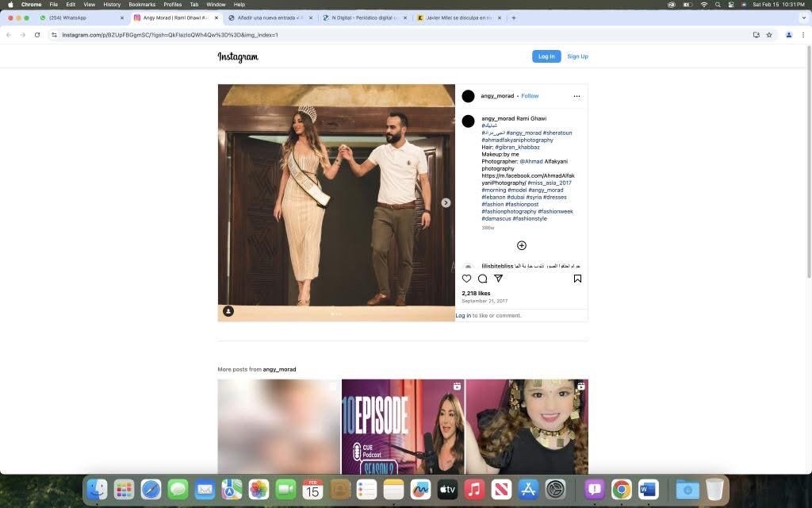Open the 10 Episode podcast thumbnail
The image size is (812, 508).
403,426
